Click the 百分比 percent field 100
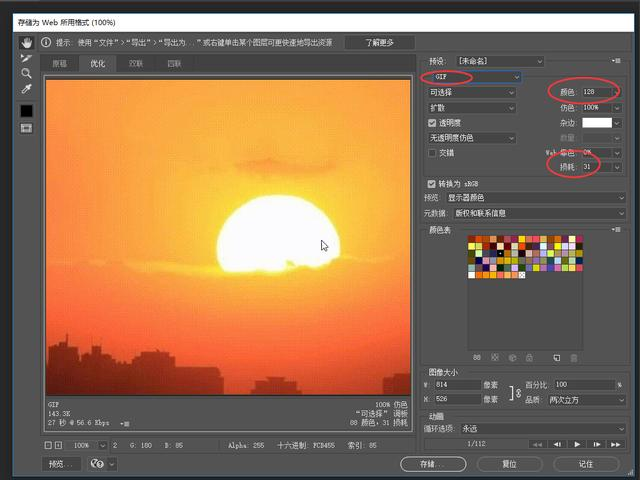Image resolution: width=640 pixels, height=480 pixels. [584, 384]
